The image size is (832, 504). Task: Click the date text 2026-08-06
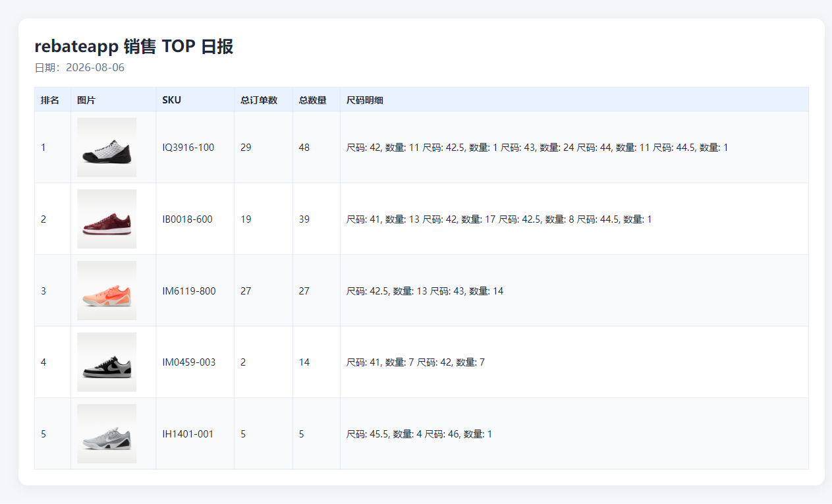95,67
